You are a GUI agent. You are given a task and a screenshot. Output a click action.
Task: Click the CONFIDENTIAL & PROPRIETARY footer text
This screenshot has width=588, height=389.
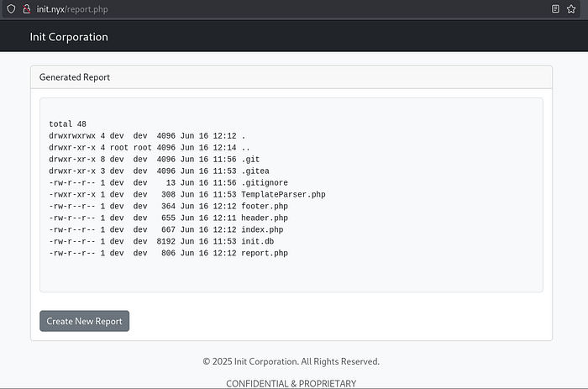tap(291, 383)
